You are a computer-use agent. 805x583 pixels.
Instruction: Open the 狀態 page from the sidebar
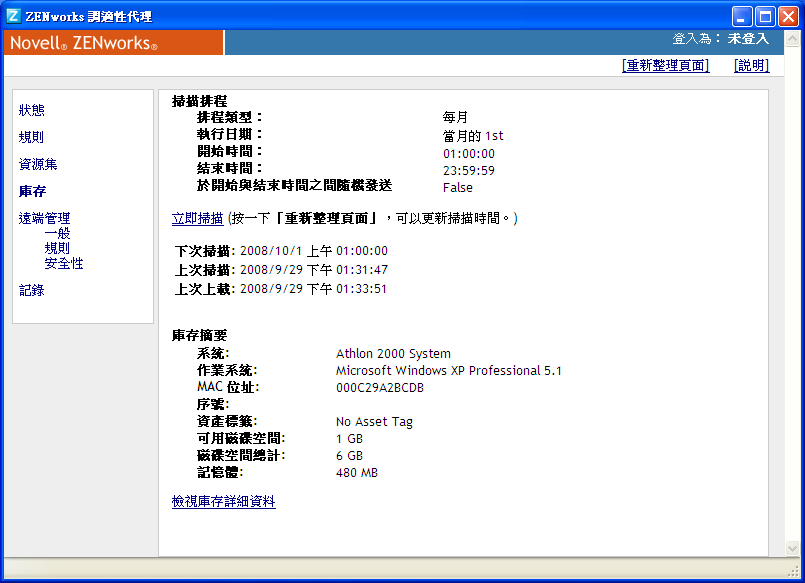click(31, 110)
